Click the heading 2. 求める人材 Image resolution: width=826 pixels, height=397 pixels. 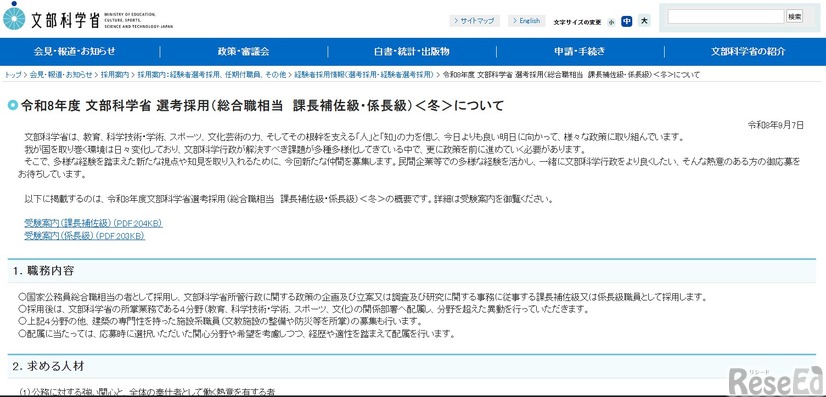48,366
